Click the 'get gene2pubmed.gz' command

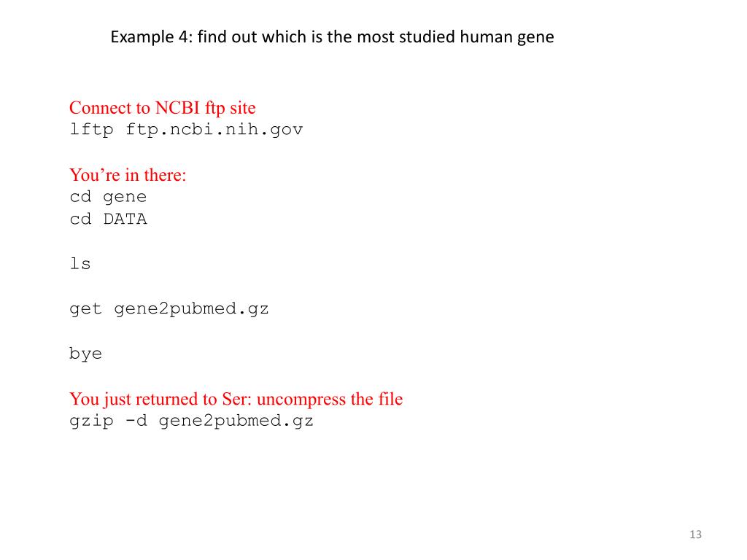pos(169,309)
